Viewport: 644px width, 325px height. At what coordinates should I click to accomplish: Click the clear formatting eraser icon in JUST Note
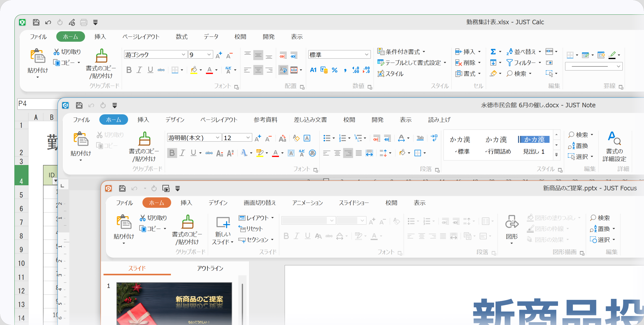296,138
